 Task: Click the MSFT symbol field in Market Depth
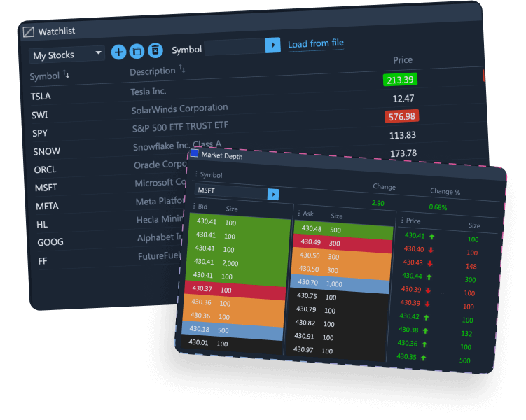tap(231, 191)
